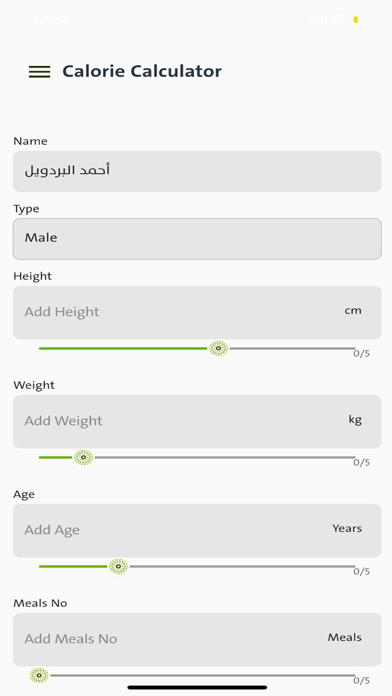392x696 pixels.
Task: Click the Calorie Calculator title
Action: [x=142, y=71]
